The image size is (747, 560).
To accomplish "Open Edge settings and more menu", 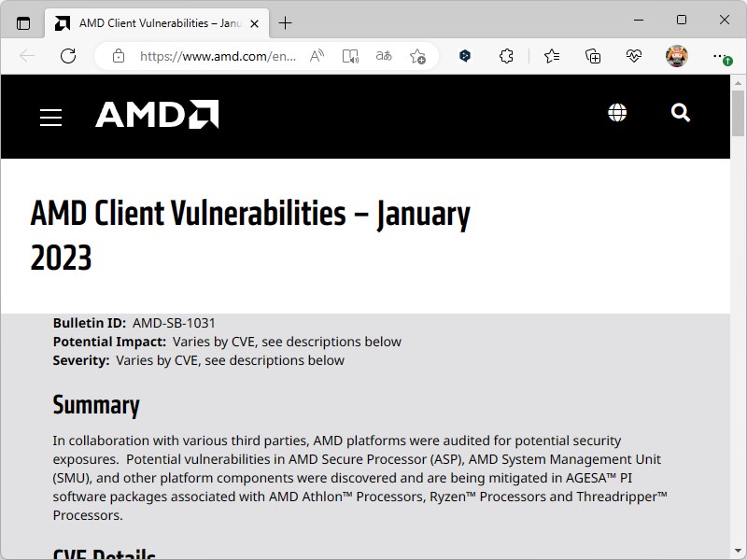I will 720,56.
